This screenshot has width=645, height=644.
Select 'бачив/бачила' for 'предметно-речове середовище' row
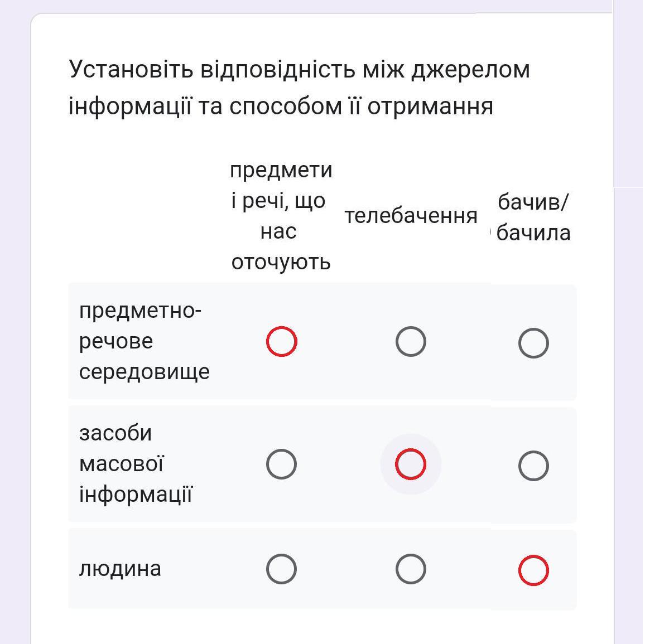(x=533, y=343)
